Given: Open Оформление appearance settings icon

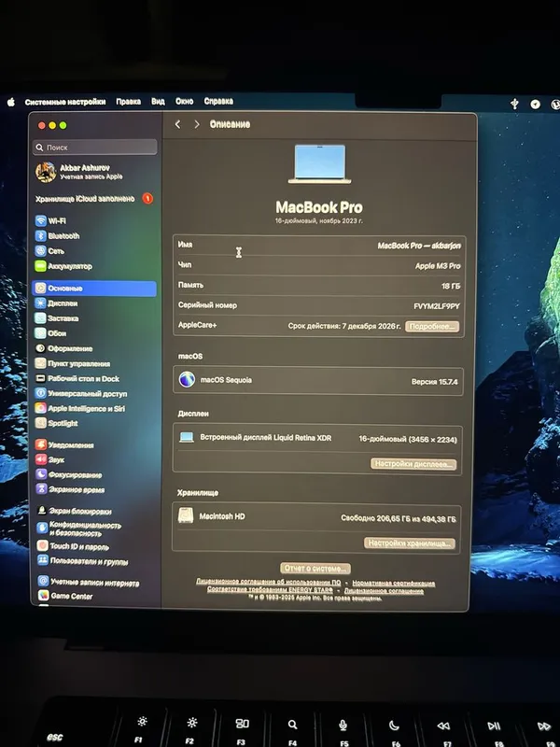Looking at the screenshot, I should 40,348.
